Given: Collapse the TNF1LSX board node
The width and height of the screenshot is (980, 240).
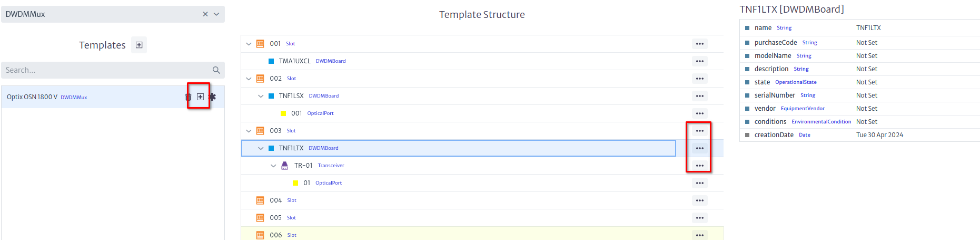Looking at the screenshot, I should pyautogui.click(x=261, y=96).
